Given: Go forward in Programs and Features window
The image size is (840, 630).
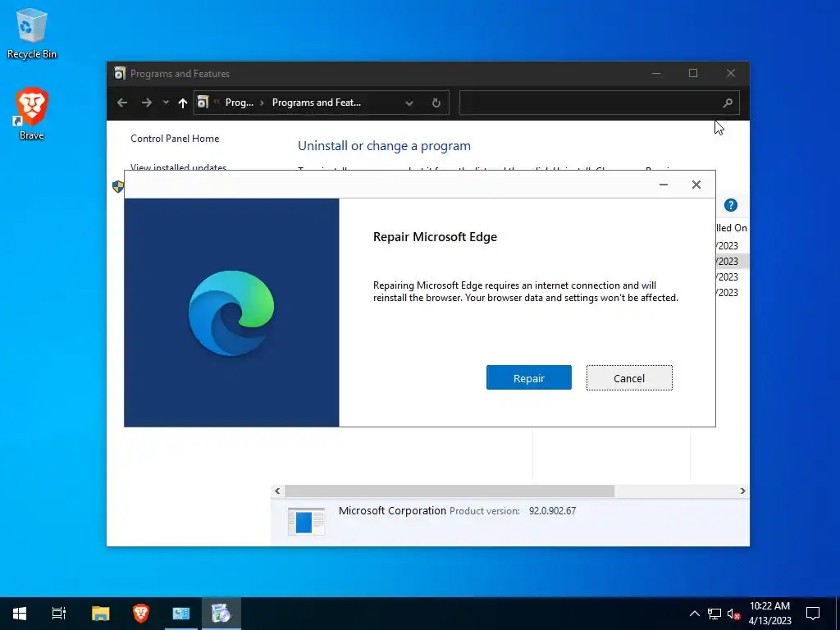Looking at the screenshot, I should click(146, 103).
